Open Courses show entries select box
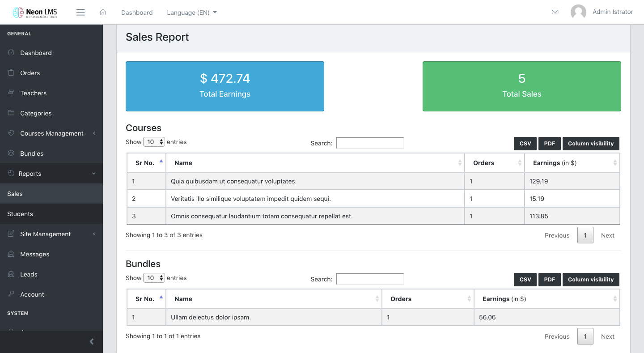This screenshot has height=353, width=644. click(x=154, y=142)
